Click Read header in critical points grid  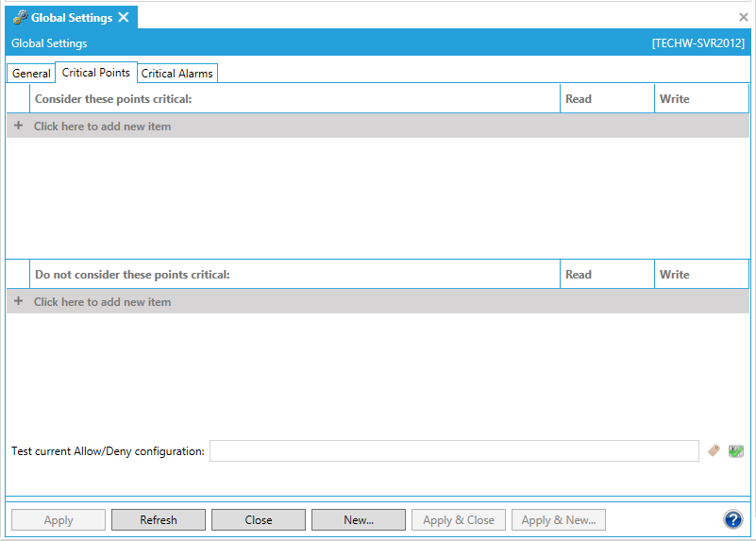pos(579,99)
